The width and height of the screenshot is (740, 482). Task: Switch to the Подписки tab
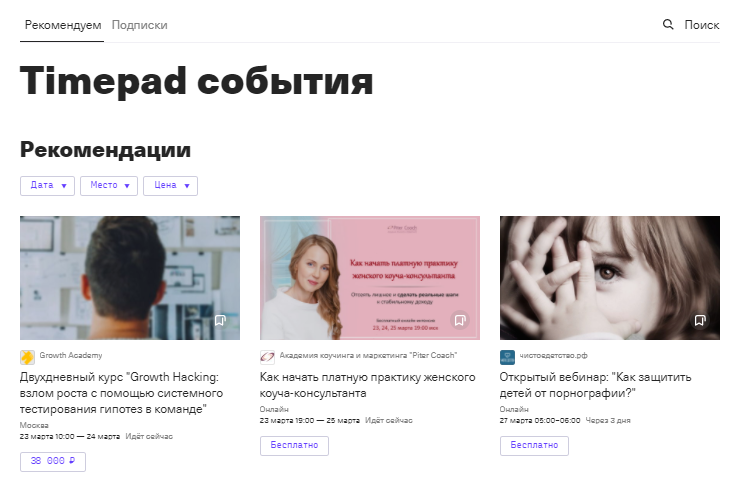(139, 25)
